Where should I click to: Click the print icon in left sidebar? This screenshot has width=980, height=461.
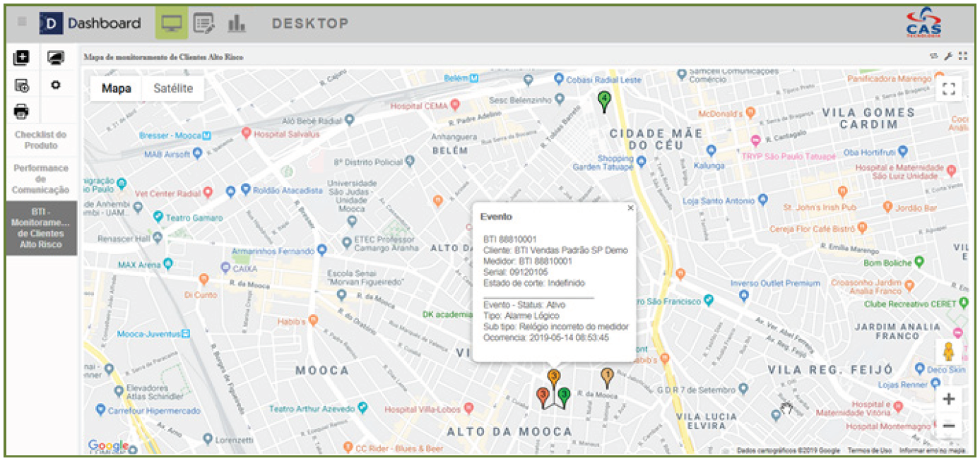click(22, 111)
